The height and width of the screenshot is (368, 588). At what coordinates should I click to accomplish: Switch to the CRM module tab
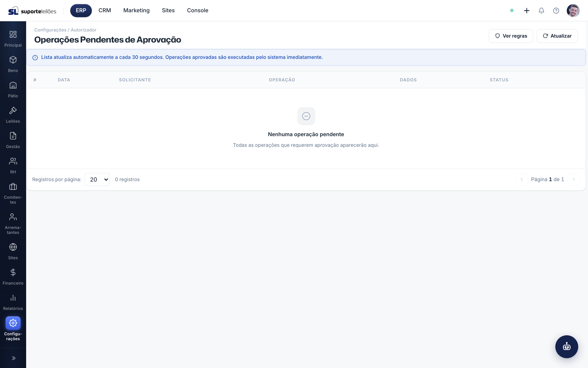[105, 10]
